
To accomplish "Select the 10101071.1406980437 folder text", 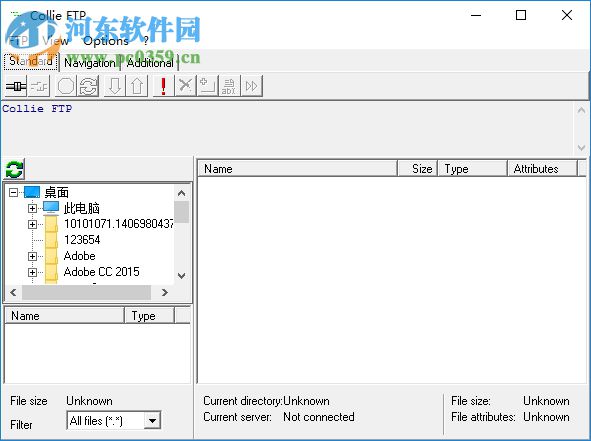I will click(118, 224).
